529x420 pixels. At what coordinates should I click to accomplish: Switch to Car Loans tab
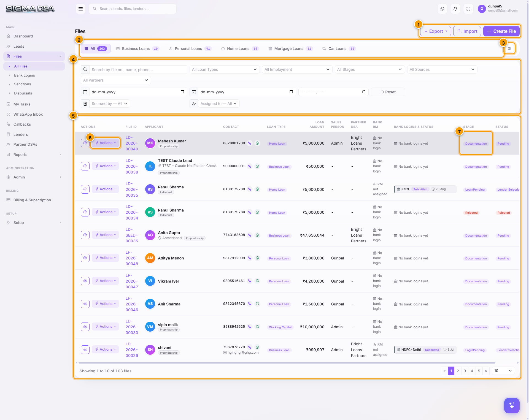339,48
